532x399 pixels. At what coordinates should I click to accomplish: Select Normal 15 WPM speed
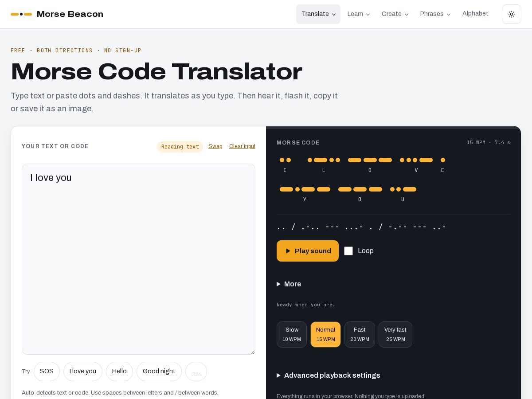tap(325, 334)
